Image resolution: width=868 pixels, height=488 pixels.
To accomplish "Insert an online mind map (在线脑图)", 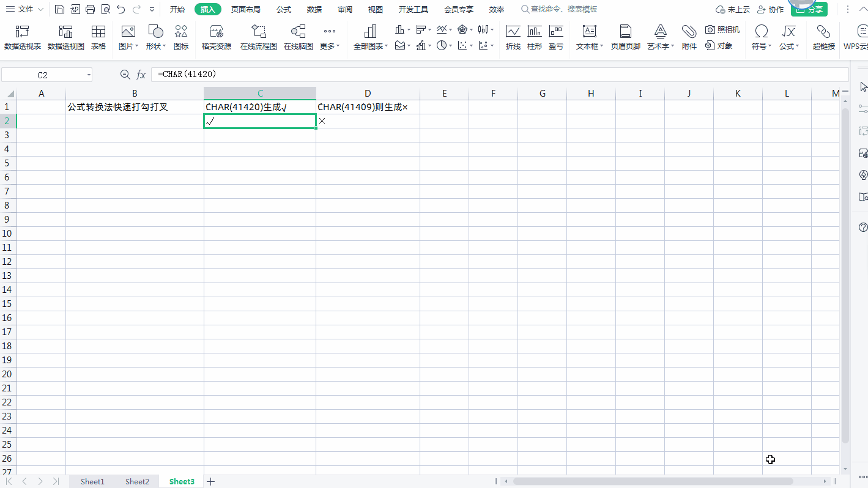I will [x=299, y=37].
